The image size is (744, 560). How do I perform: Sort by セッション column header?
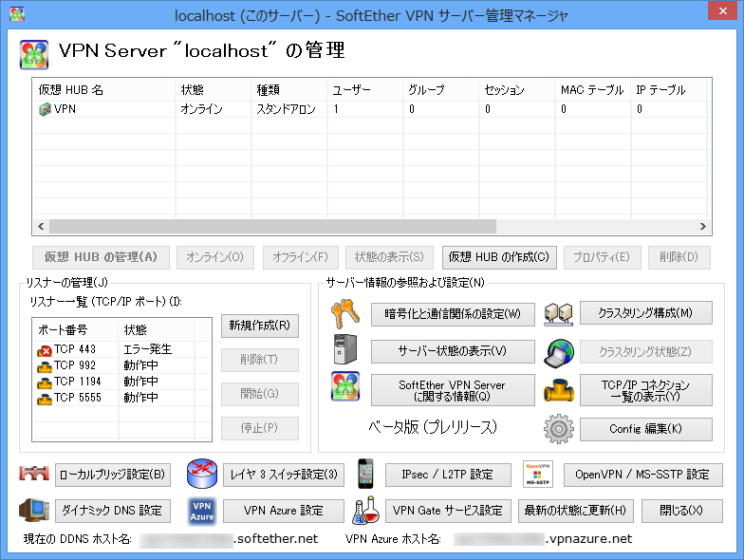[516, 89]
